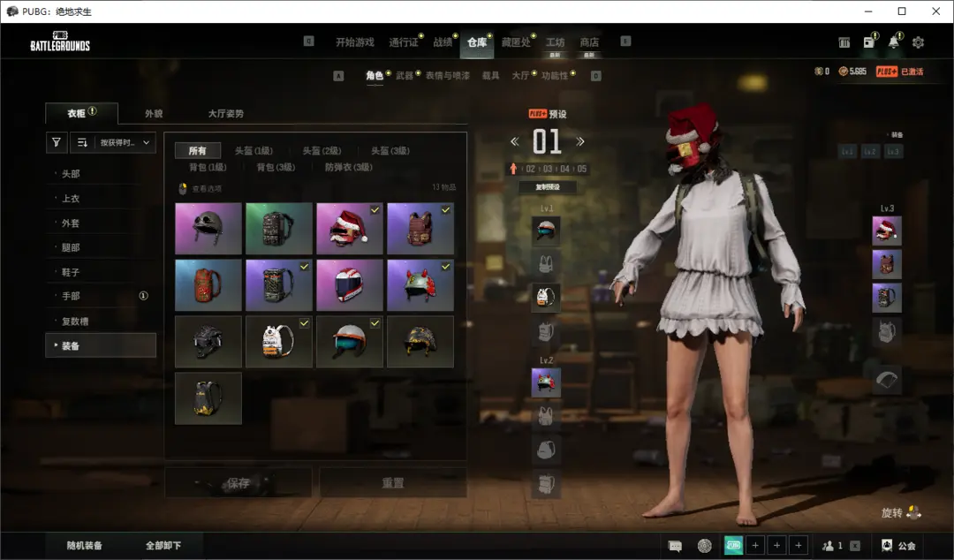
Task: Open the settings gear icon
Action: click(918, 42)
